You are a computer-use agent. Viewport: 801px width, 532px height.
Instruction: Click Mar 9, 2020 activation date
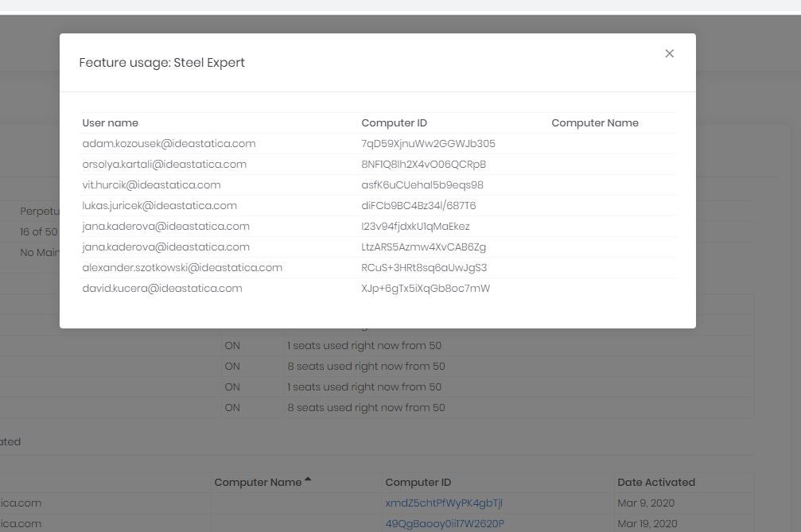pos(646,503)
